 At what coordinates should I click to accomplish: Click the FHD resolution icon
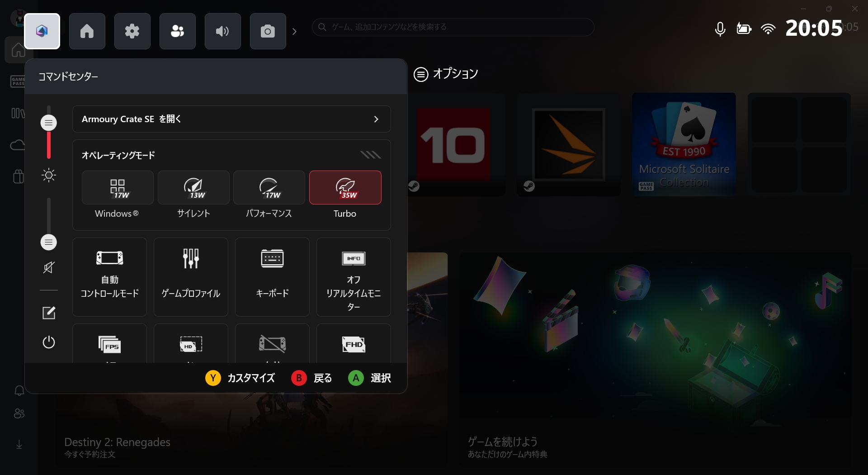click(354, 345)
